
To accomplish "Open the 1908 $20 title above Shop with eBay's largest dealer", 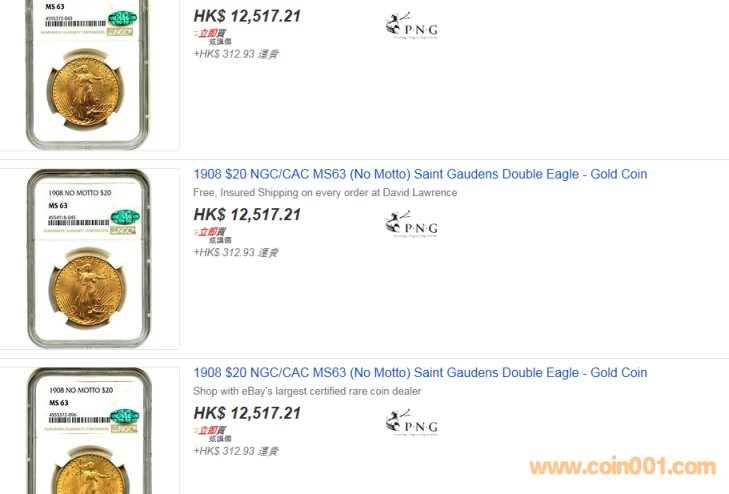I will click(420, 373).
